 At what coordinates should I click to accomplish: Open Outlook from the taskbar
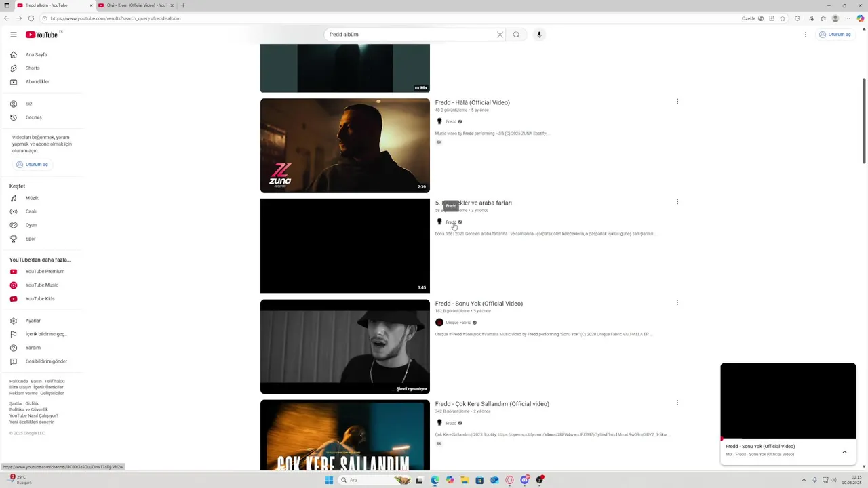tap(494, 480)
